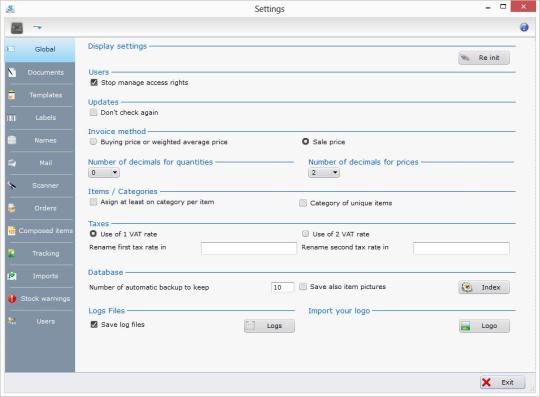Image resolution: width=540 pixels, height=397 pixels.
Task: Open the Mail settings tab
Action: point(40,163)
